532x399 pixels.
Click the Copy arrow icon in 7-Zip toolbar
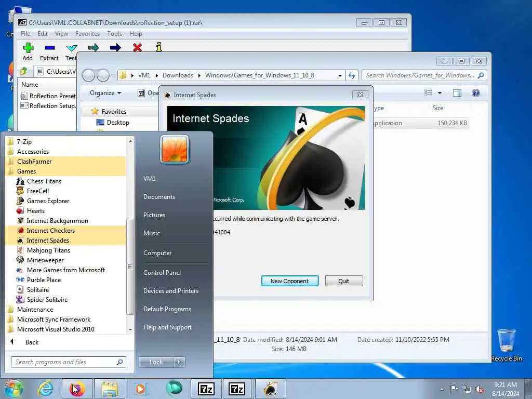(x=94, y=47)
